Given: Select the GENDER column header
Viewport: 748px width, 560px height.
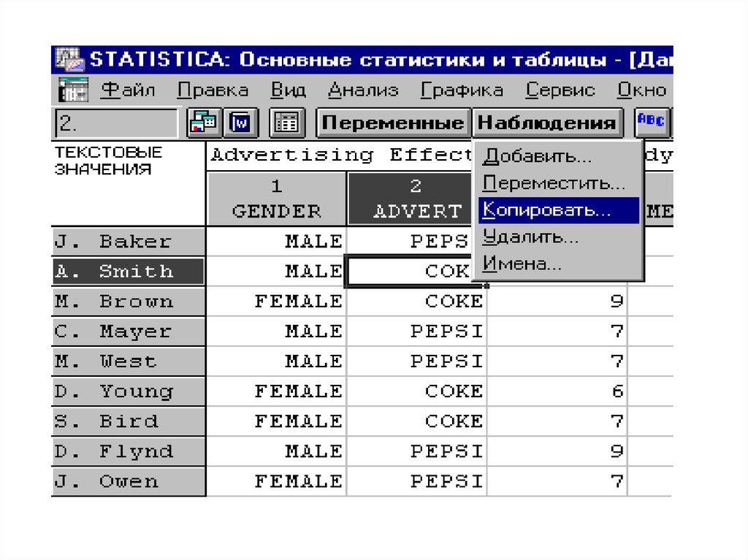Looking at the screenshot, I should (x=277, y=199).
